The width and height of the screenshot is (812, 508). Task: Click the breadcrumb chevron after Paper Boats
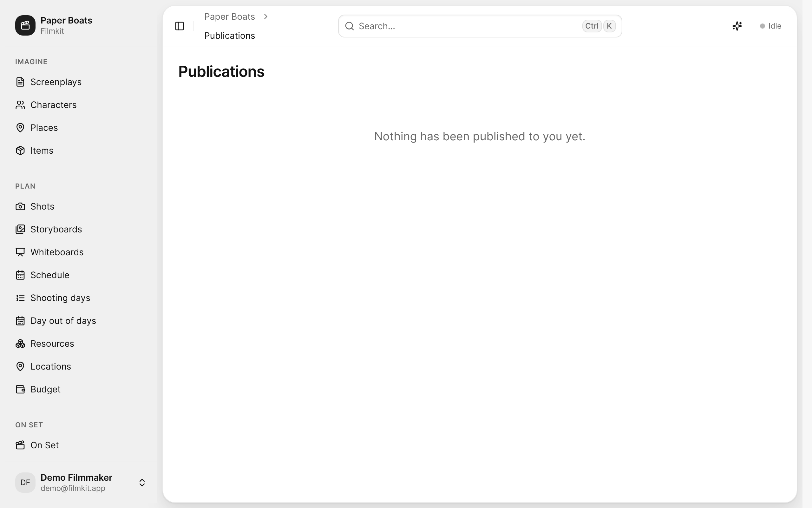(266, 17)
